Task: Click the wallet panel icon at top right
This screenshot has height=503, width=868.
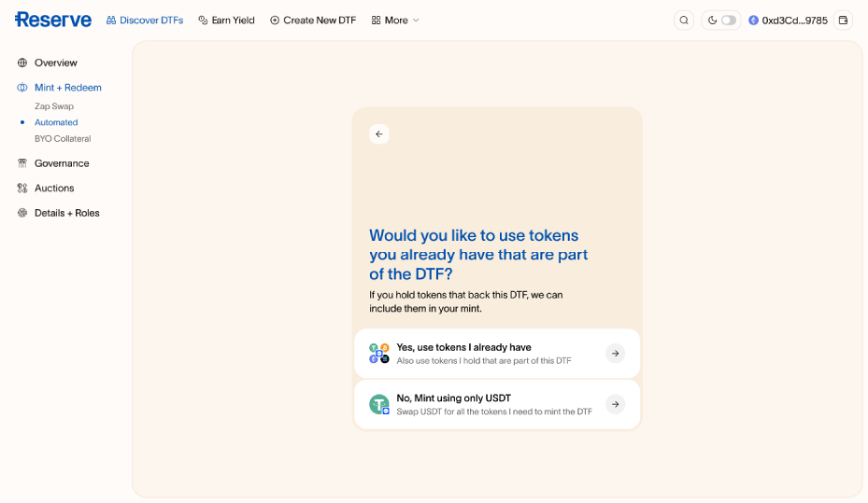Action: [x=843, y=20]
